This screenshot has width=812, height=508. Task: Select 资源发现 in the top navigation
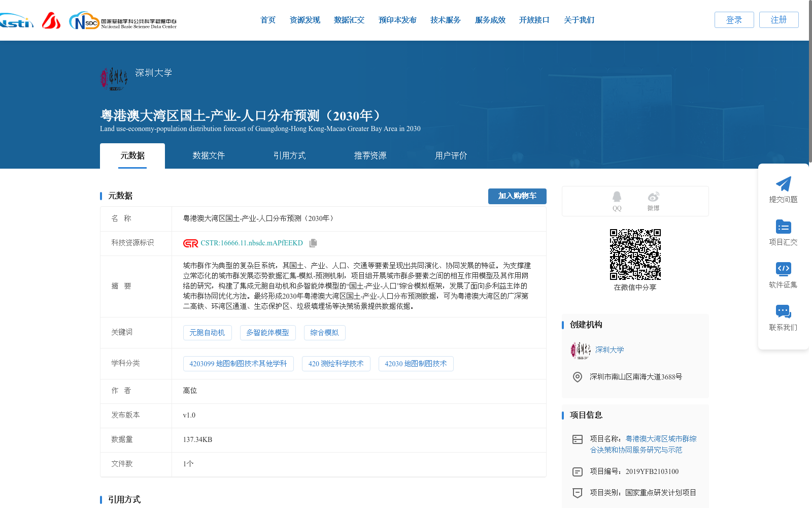(x=304, y=20)
